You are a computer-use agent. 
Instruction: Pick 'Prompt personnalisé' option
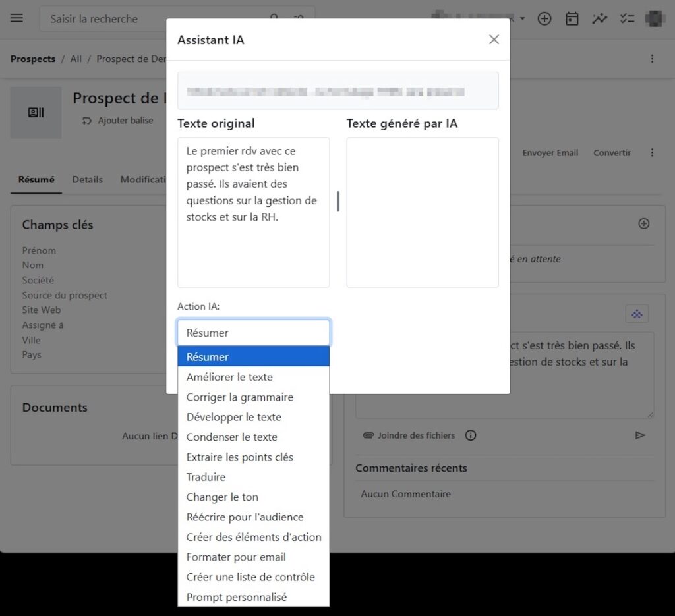[x=237, y=597]
